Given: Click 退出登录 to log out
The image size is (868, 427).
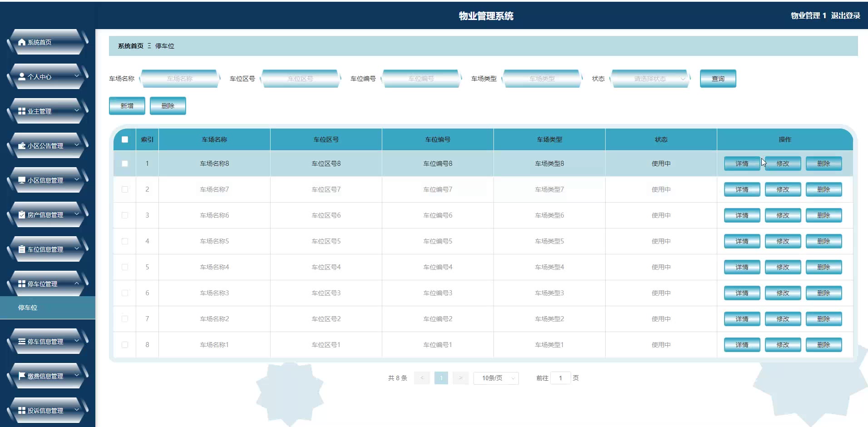Looking at the screenshot, I should (845, 15).
